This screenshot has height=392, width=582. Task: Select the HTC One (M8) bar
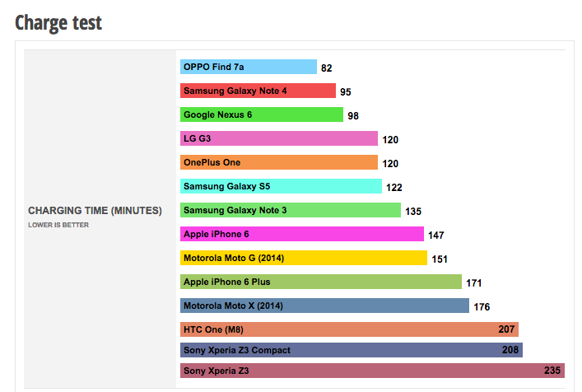click(349, 330)
